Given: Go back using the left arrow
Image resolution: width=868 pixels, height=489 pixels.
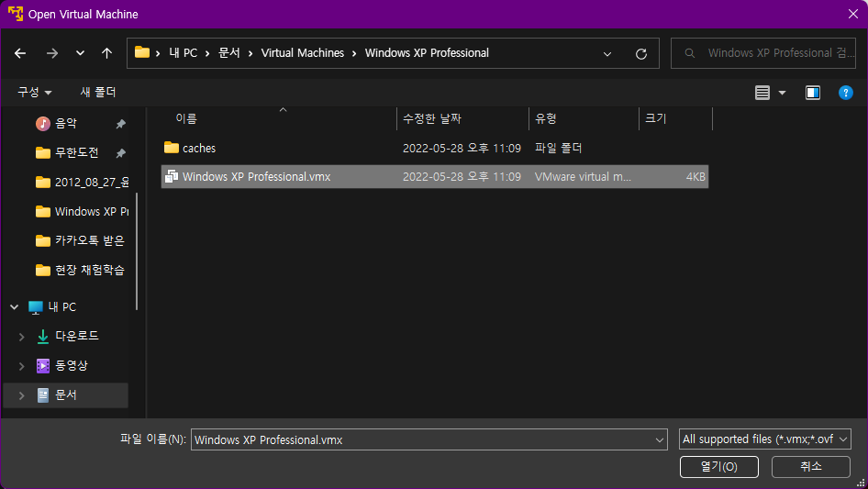Looking at the screenshot, I should click(20, 53).
